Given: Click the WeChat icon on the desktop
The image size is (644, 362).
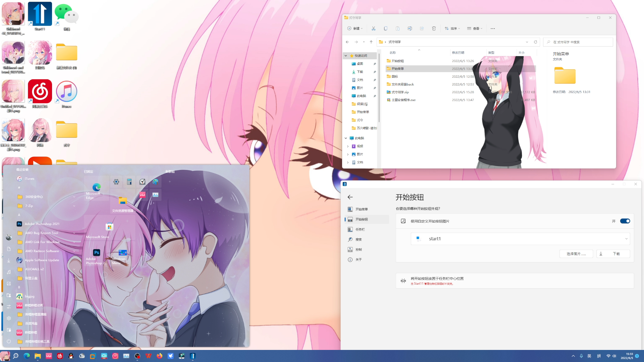Looking at the screenshot, I should [66, 14].
